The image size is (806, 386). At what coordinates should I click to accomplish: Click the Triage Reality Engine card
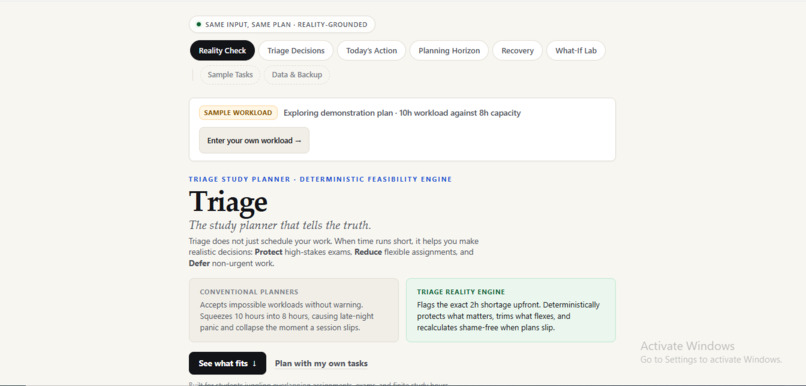point(510,310)
